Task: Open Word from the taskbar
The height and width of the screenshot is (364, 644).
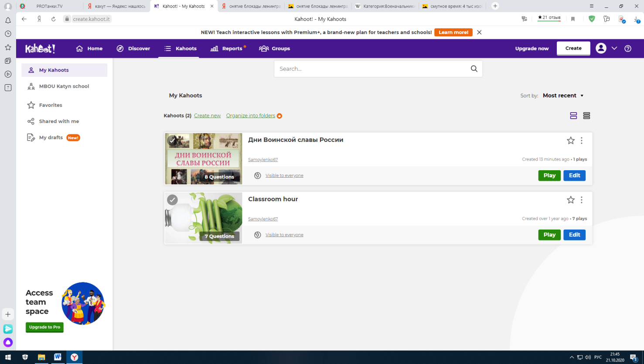Action: tap(58, 357)
